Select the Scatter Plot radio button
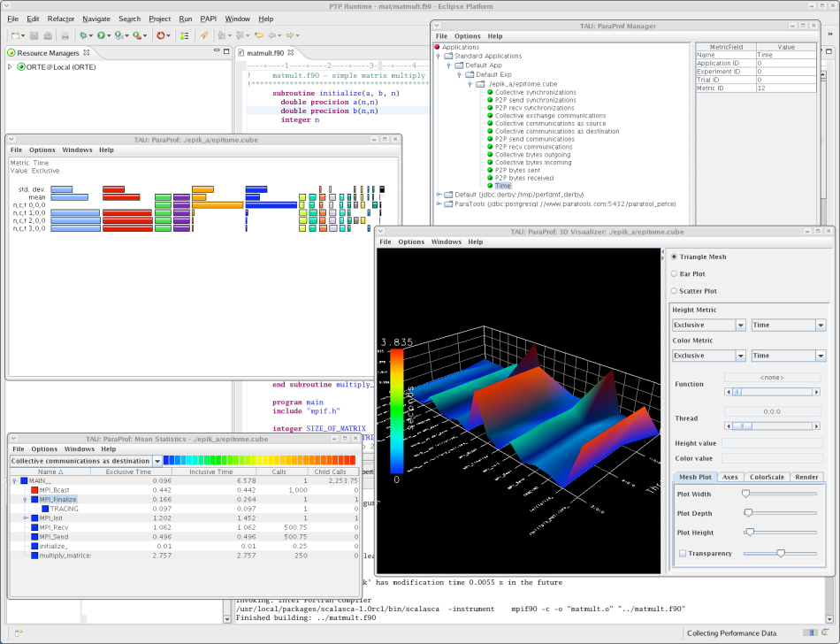 pyautogui.click(x=674, y=291)
